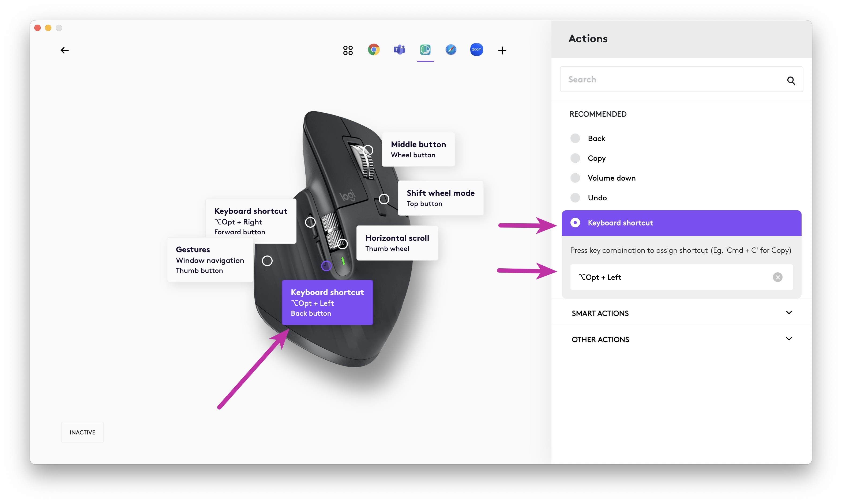Toggle the Back recommended action
The height and width of the screenshot is (504, 842).
coord(575,138)
